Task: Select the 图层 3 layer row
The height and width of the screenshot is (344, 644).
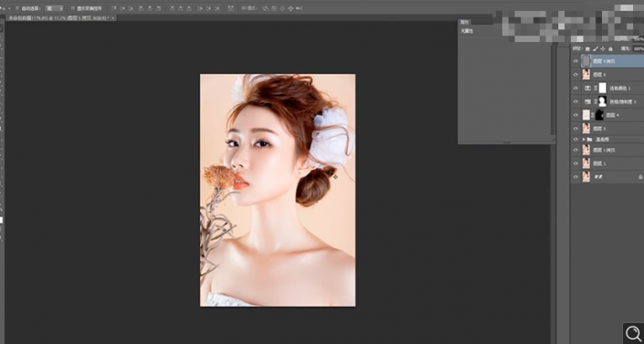Action: pyautogui.click(x=607, y=129)
